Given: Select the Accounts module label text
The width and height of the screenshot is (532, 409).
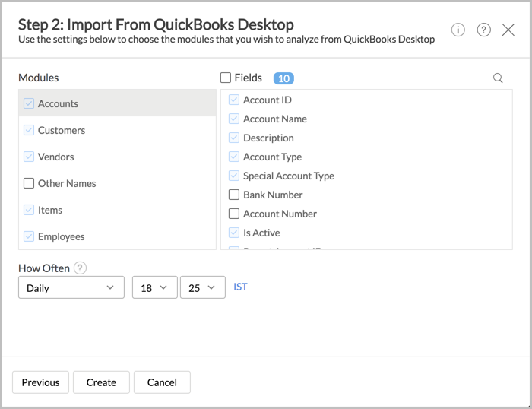Looking at the screenshot, I should (58, 103).
